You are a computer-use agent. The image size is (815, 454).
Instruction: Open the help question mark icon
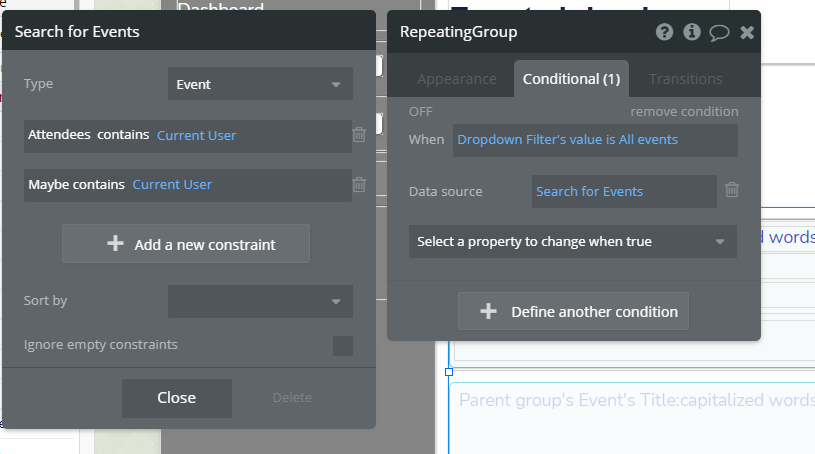coord(665,32)
